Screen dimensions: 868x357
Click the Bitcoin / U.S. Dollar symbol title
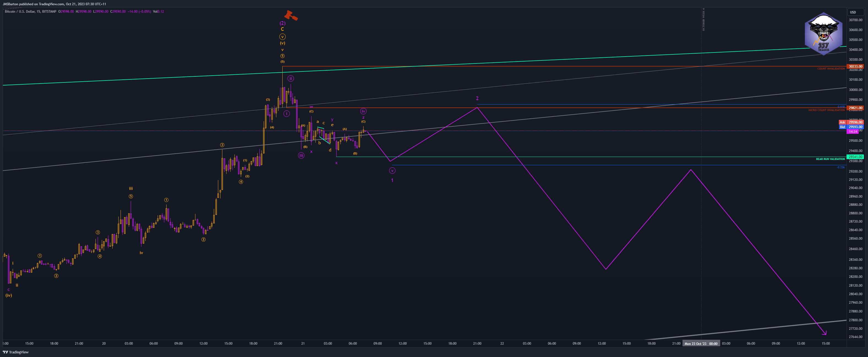tap(30, 12)
